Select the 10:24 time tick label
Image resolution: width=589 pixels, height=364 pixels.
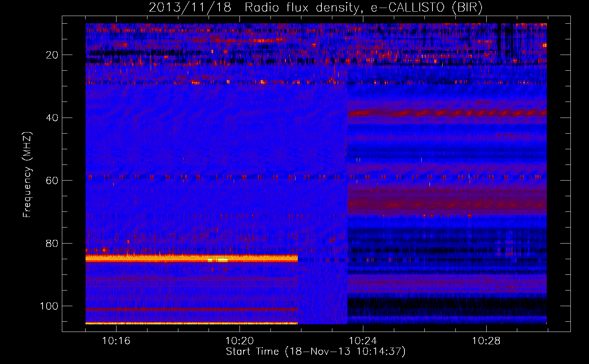tap(363, 341)
